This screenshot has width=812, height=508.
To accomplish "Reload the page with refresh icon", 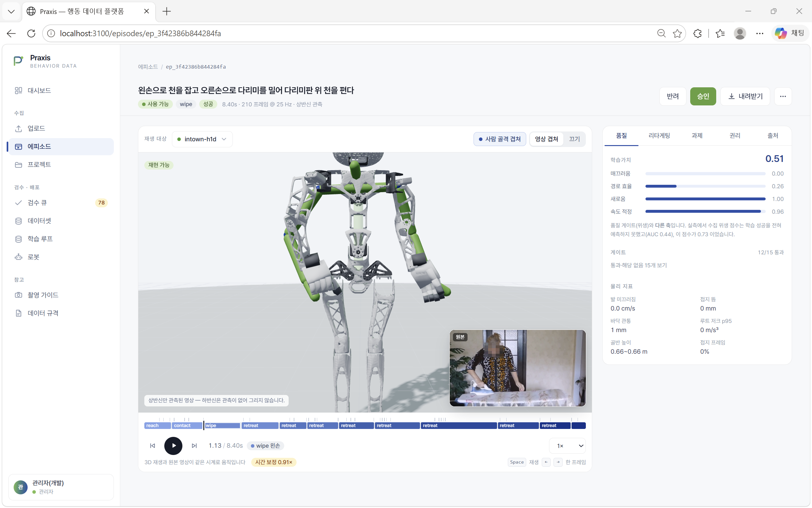I will tap(31, 33).
